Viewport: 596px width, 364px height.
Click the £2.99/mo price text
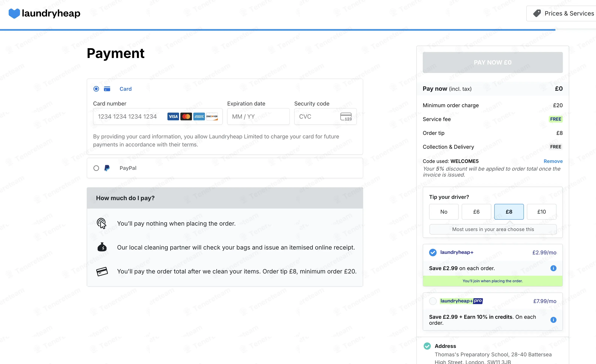click(x=544, y=252)
